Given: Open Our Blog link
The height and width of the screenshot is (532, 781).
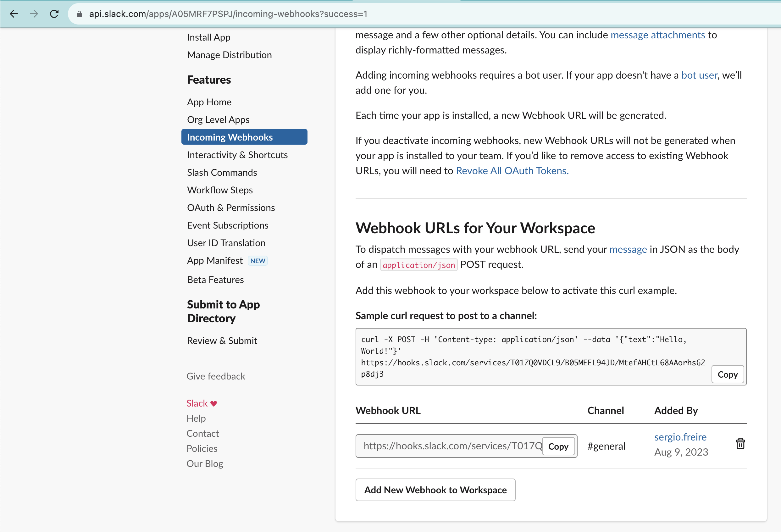Looking at the screenshot, I should pyautogui.click(x=205, y=464).
